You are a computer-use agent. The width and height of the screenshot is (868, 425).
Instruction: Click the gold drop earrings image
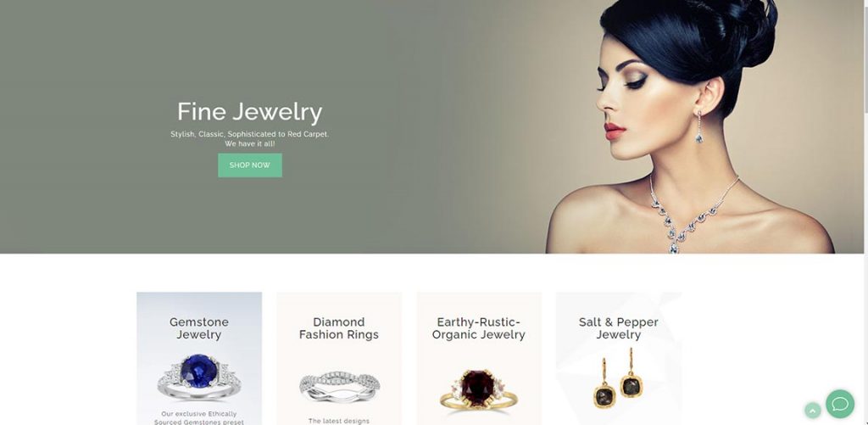[618, 377]
